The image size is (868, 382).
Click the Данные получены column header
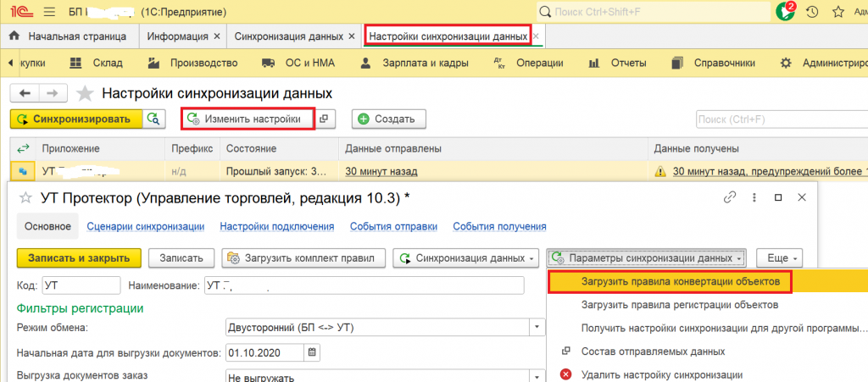[758, 149]
